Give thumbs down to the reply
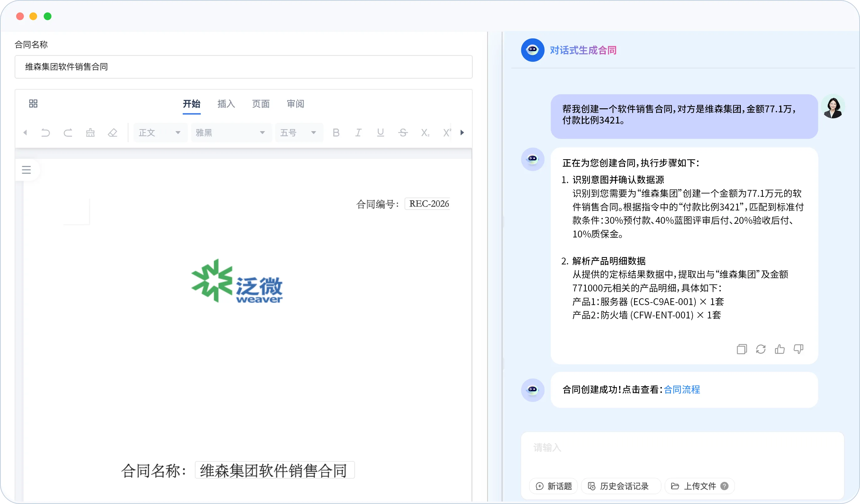The image size is (860, 504). point(798,349)
